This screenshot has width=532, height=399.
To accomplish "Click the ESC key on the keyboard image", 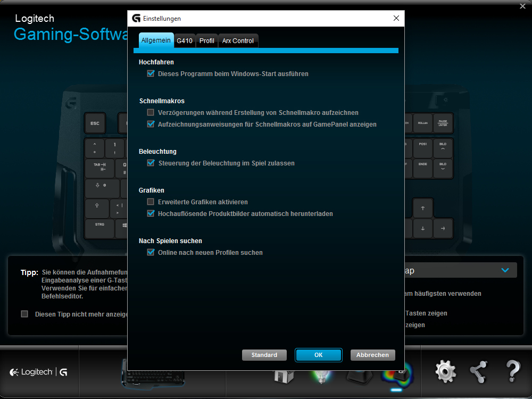I will pyautogui.click(x=95, y=123).
